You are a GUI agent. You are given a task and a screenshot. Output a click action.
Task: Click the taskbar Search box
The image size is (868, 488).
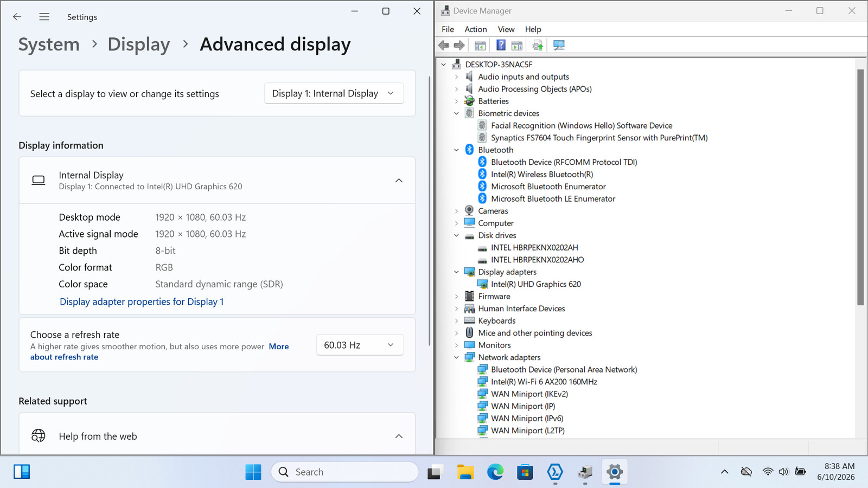point(345,472)
